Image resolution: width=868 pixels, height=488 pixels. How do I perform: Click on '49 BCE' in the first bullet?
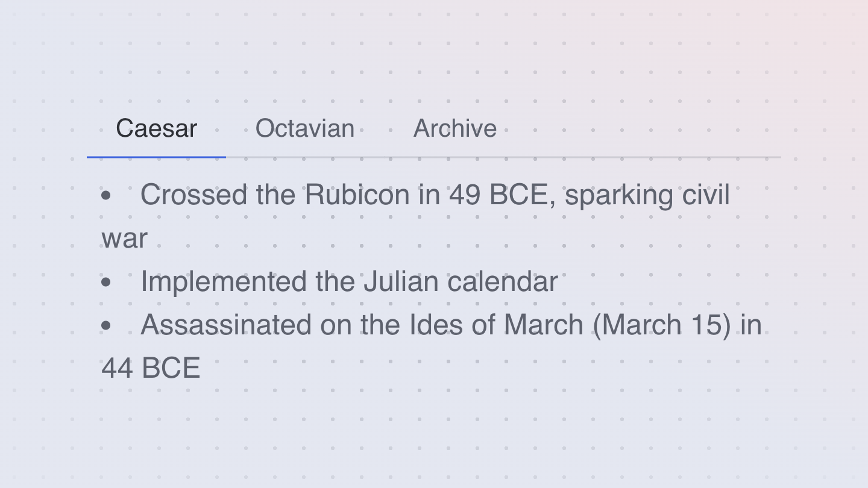coord(498,195)
